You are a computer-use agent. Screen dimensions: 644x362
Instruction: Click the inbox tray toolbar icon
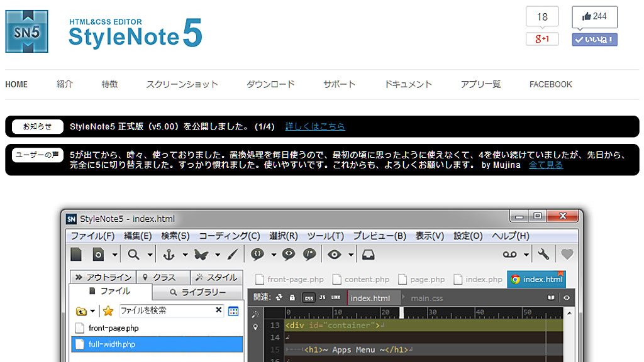pyautogui.click(x=368, y=255)
